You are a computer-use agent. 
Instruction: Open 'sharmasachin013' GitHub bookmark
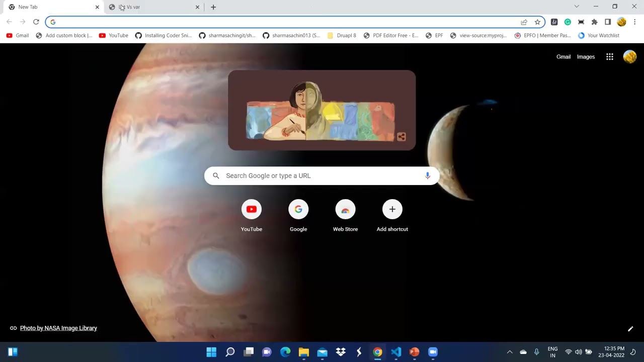coord(291,36)
